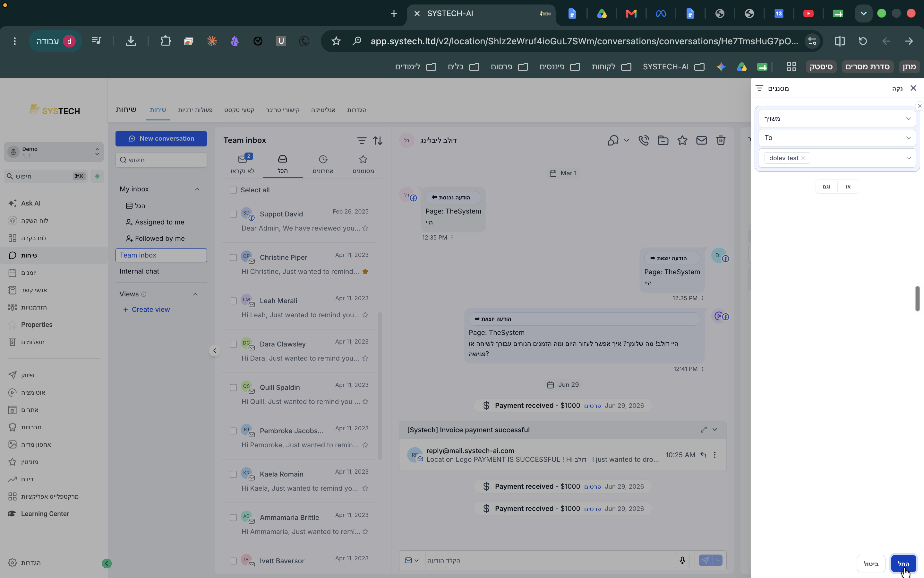The height and width of the screenshot is (578, 924).
Task: Collapse main navigation with green arrow
Action: click(x=107, y=563)
